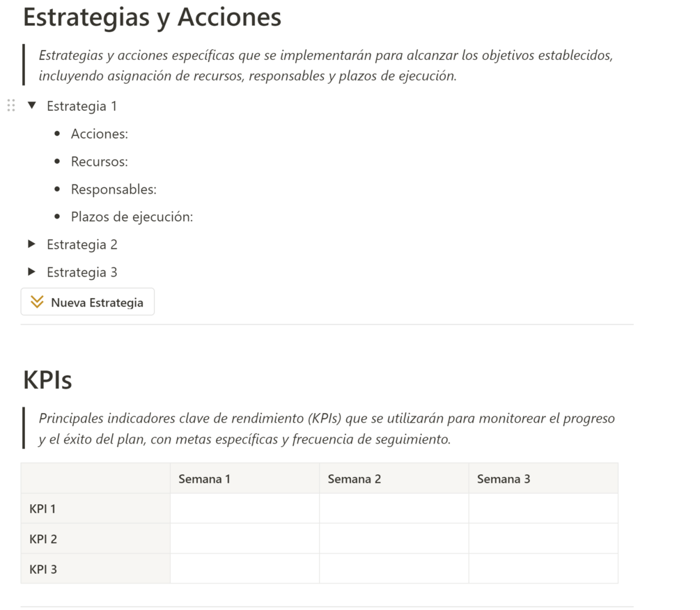The width and height of the screenshot is (700, 610).
Task: Select the KPI 2 row header
Action: click(43, 539)
